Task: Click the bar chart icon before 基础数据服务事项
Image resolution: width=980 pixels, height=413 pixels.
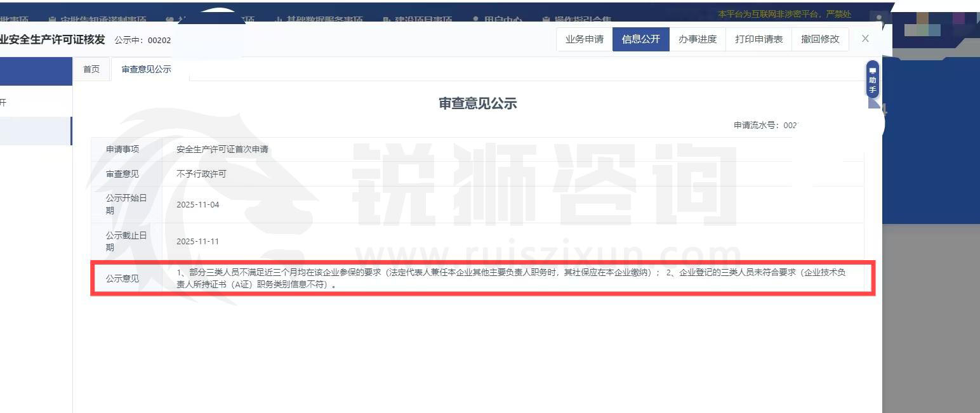Action: tap(278, 20)
